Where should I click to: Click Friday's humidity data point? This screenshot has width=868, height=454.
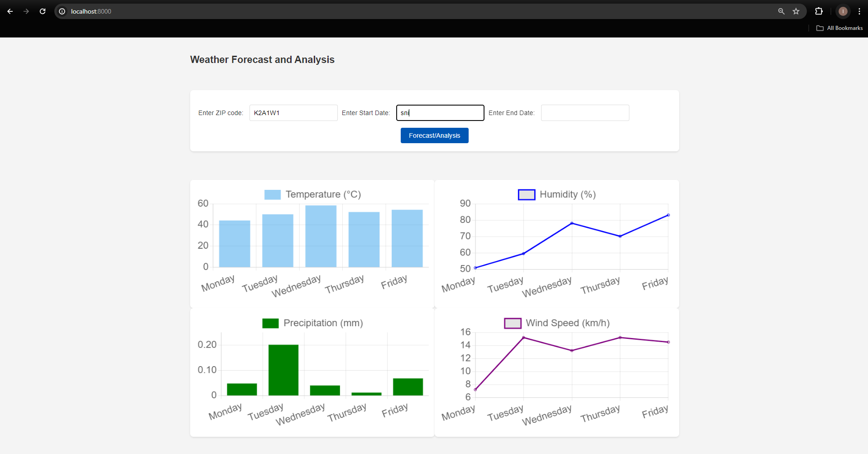668,215
